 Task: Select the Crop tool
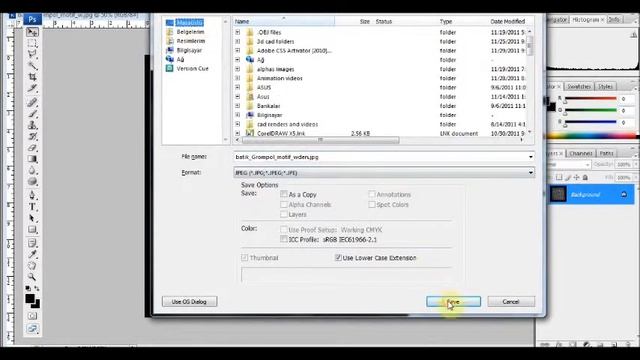coord(32,77)
